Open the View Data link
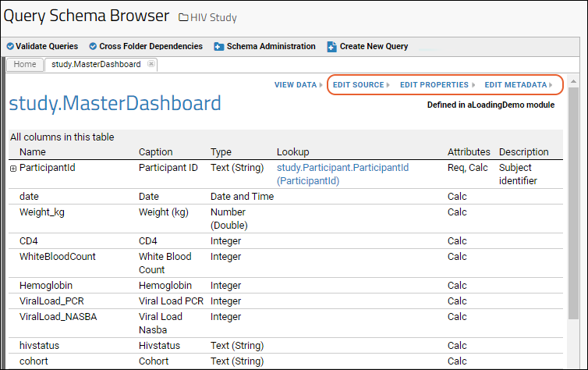This screenshot has height=370, width=588. coord(296,85)
